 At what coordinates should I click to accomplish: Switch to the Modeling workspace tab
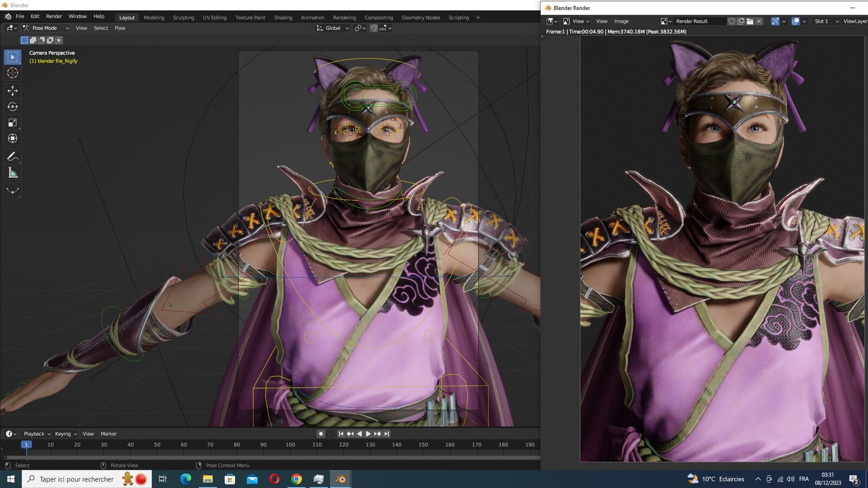coord(154,17)
